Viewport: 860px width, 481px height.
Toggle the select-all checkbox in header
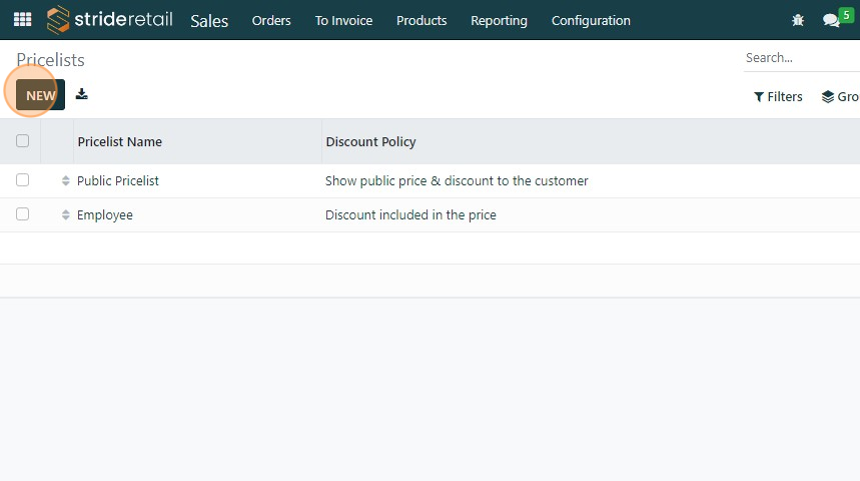[x=23, y=141]
